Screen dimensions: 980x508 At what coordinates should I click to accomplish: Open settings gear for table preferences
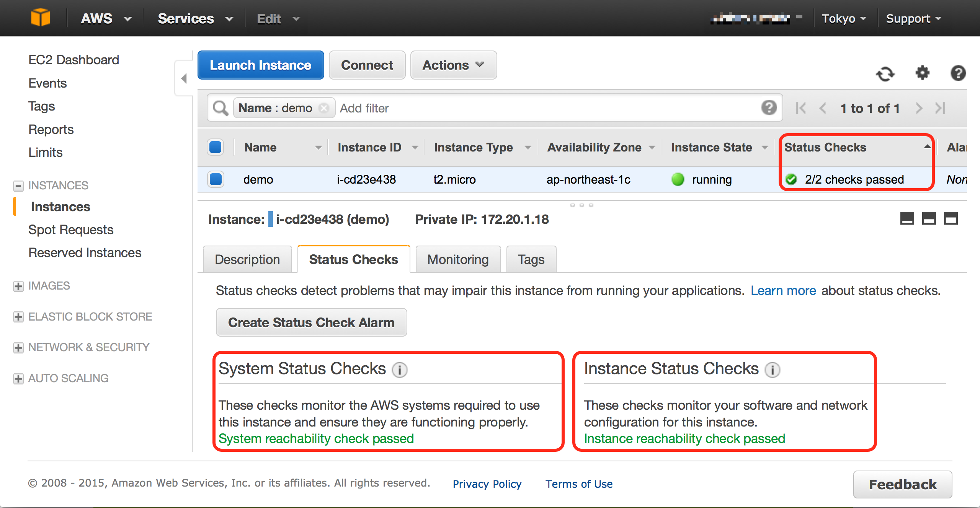922,73
